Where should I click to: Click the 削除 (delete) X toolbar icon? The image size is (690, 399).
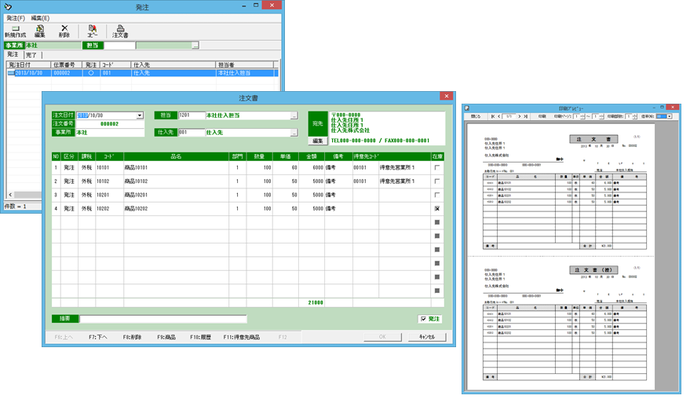tap(64, 31)
